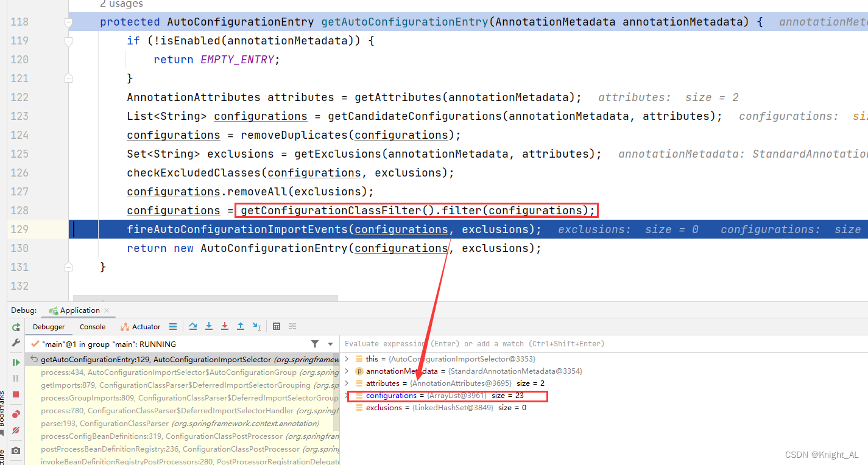Take thread dump camera icon
Image resolution: width=868 pixels, height=465 pixels.
16,450
